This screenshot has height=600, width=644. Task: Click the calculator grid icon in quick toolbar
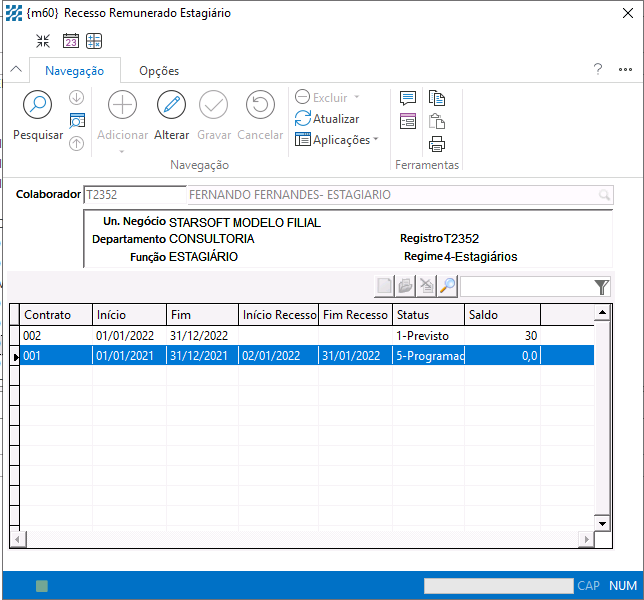coord(94,41)
